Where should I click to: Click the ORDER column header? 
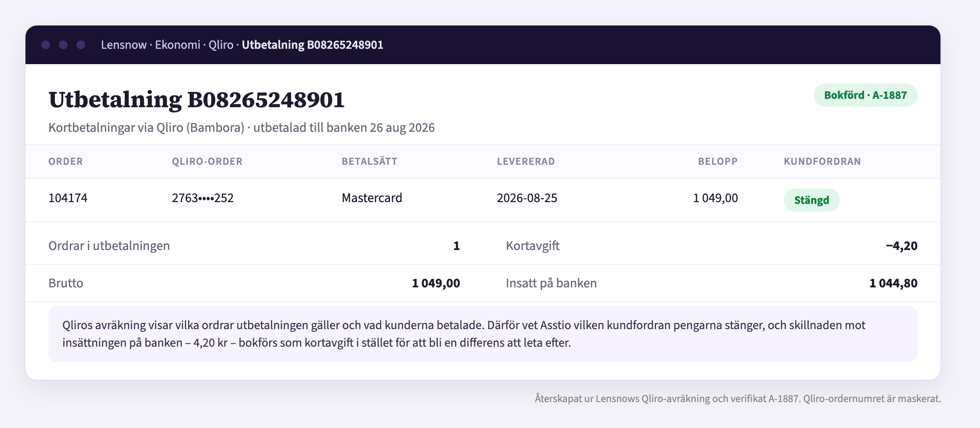tap(65, 161)
